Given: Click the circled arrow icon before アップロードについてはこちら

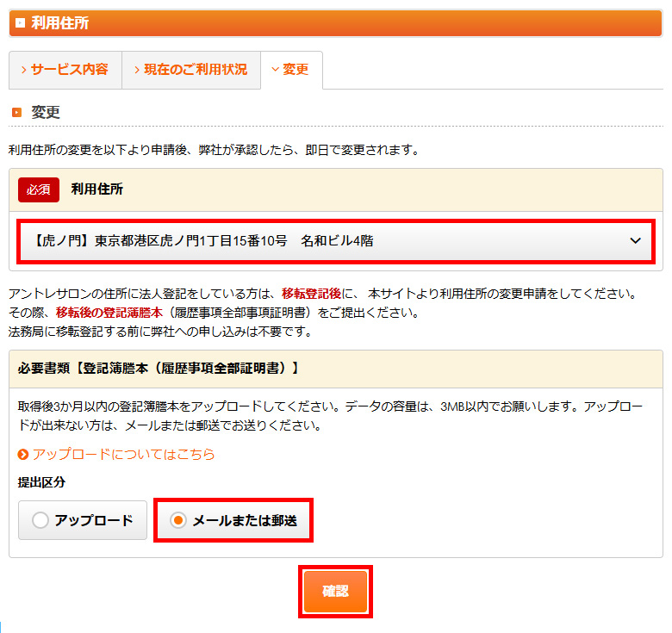Looking at the screenshot, I should [x=23, y=454].
